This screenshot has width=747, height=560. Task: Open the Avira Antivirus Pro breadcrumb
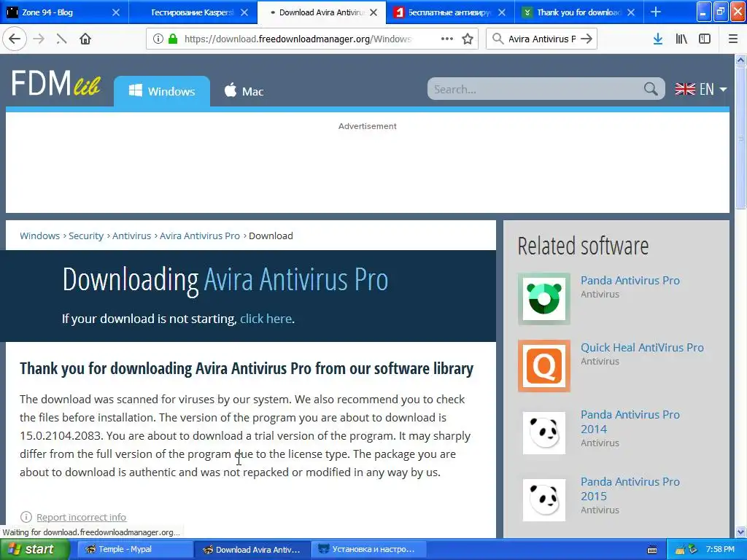pyautogui.click(x=200, y=236)
